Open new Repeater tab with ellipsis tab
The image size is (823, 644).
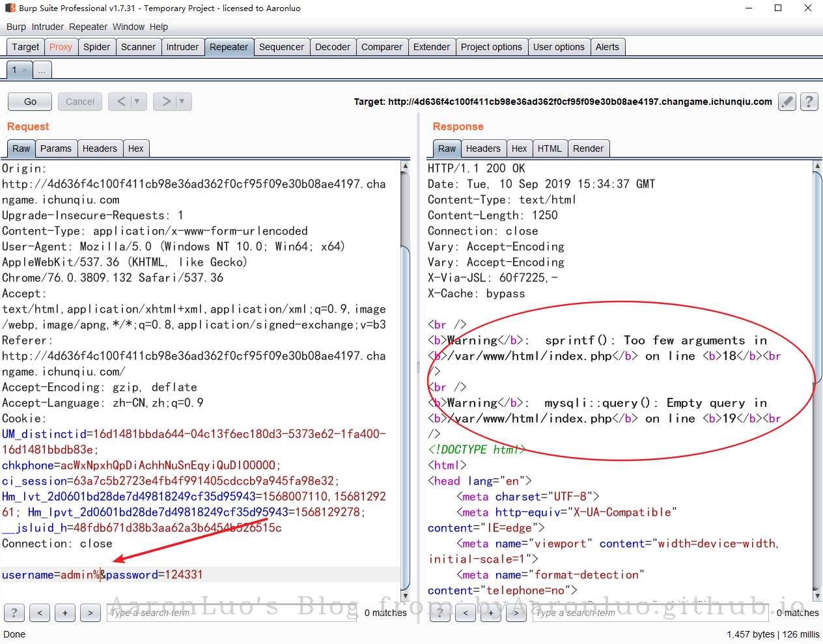coord(42,70)
